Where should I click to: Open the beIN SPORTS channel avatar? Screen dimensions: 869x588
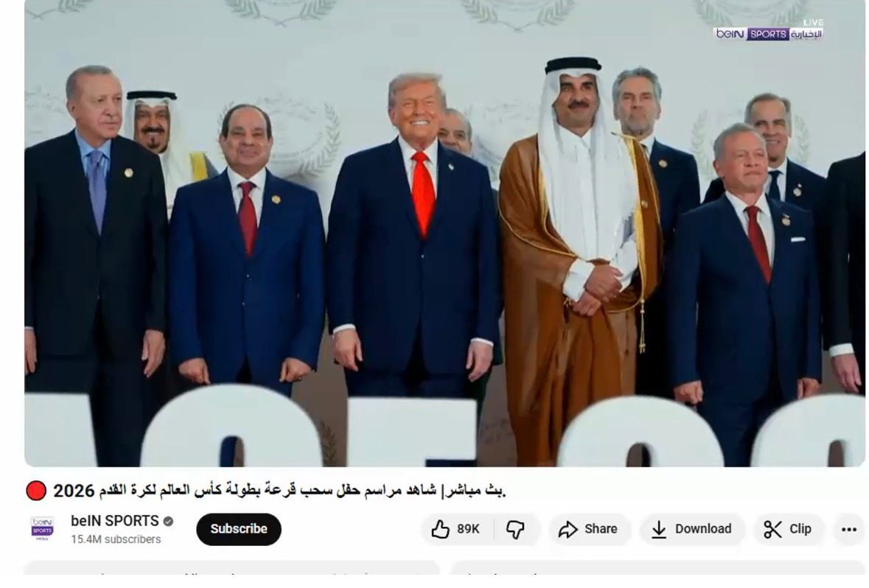point(43,529)
